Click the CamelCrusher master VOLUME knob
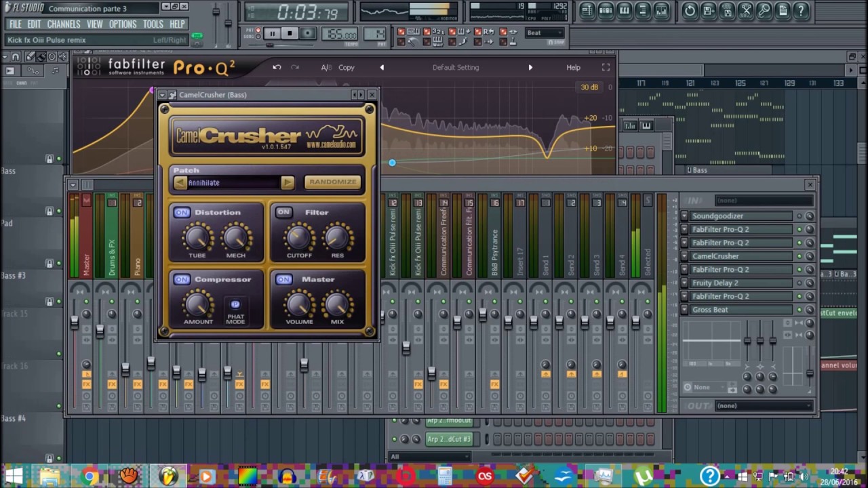This screenshot has height=488, width=868. tap(299, 304)
